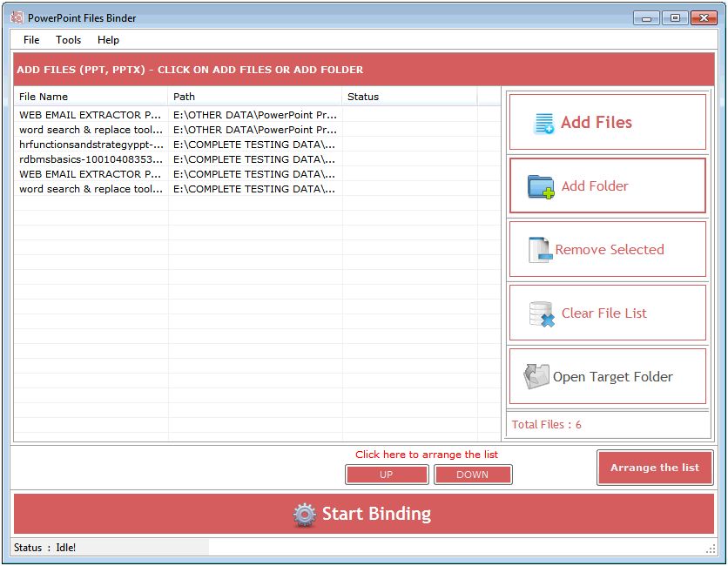Viewport: 728px width, 566px height.
Task: Click path cell of hrfunctionsandstrategyppt row
Action: coord(254,145)
